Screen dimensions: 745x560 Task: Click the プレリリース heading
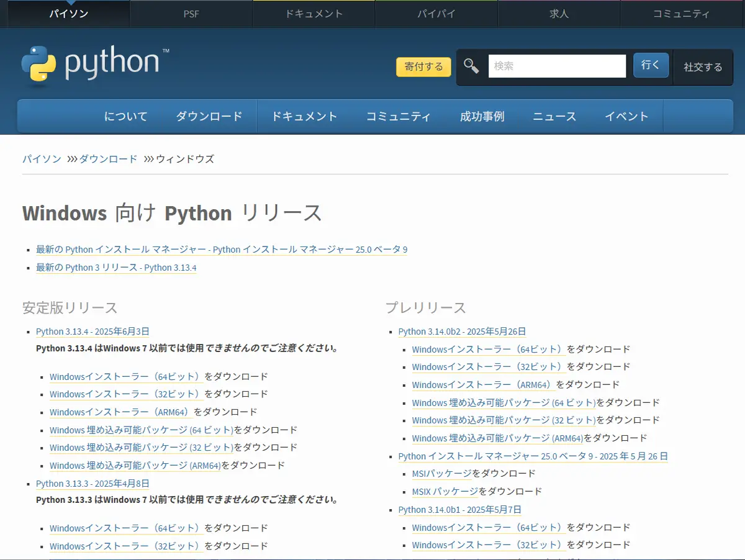(x=426, y=308)
